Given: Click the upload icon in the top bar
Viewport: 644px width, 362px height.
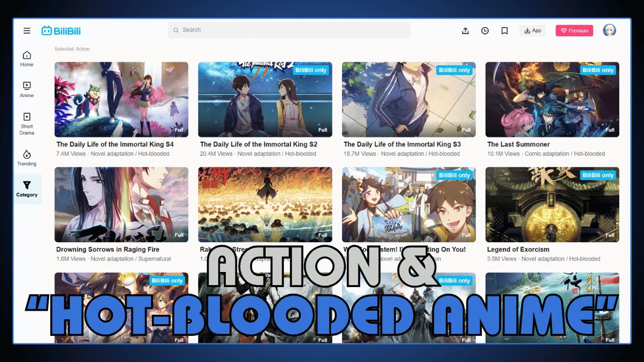Looking at the screenshot, I should [x=465, y=30].
